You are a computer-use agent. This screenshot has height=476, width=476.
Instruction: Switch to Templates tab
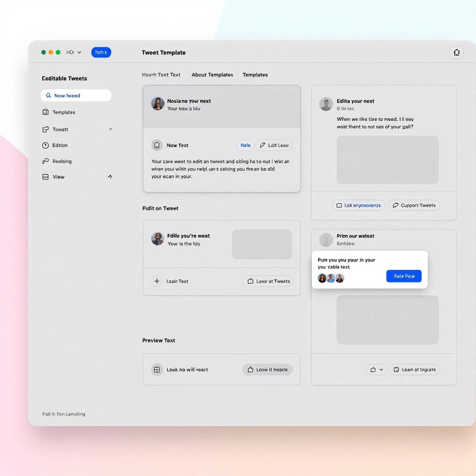(255, 75)
